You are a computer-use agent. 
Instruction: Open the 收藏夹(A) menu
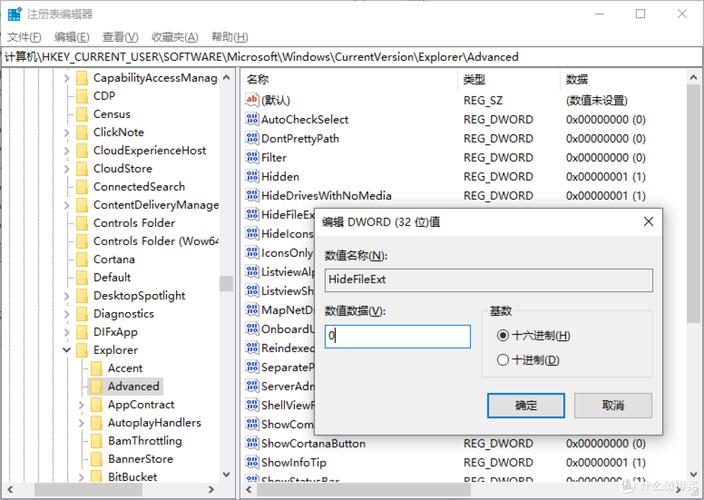point(175,37)
